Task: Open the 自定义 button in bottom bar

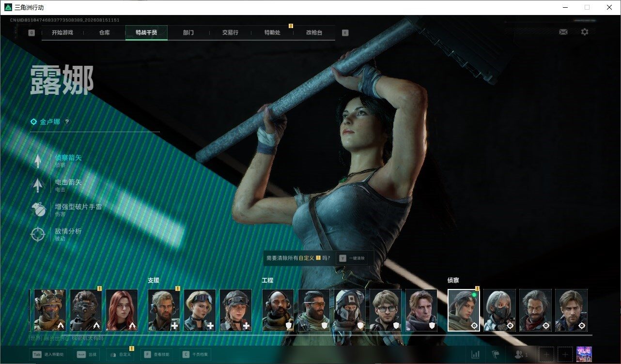Action: pyautogui.click(x=121, y=355)
